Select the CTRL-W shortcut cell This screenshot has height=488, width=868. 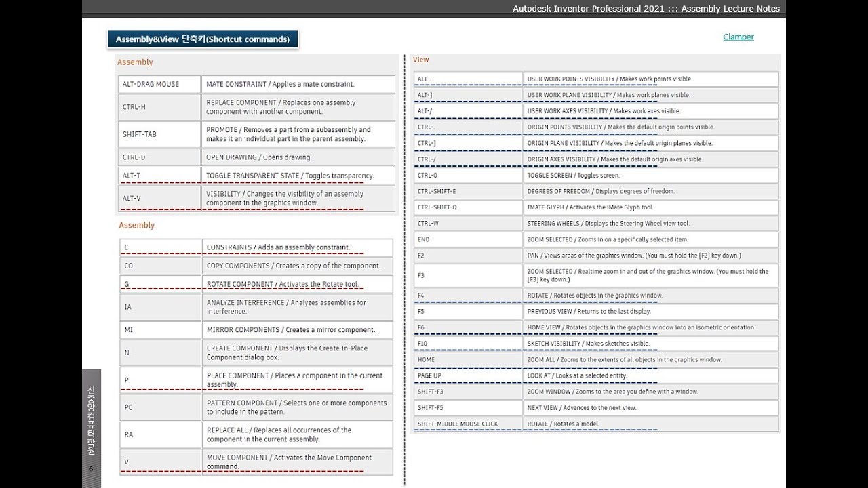[x=469, y=223]
